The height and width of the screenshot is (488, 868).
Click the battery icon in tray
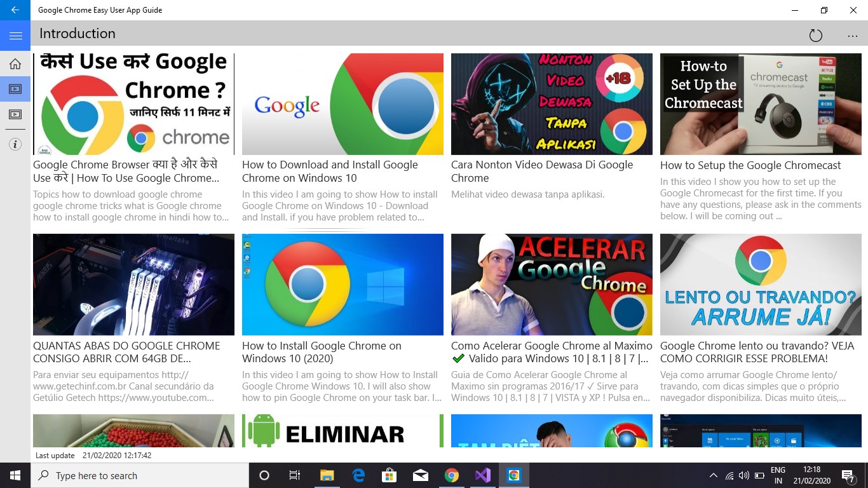(759, 475)
